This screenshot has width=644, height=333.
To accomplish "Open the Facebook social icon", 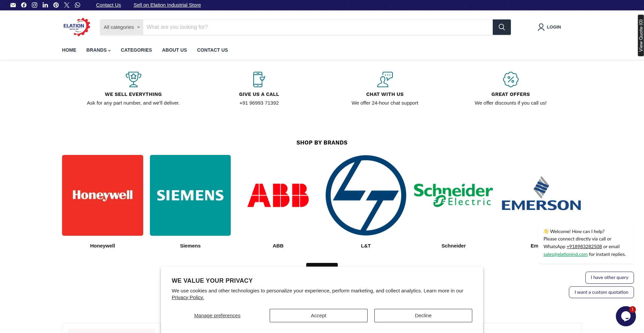I will 24,5.
